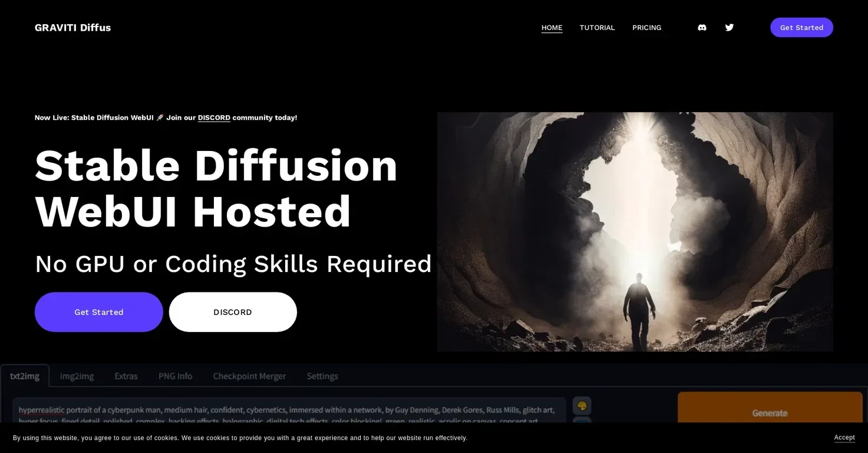Image resolution: width=868 pixels, height=453 pixels.
Task: Follow the underlined DISCORD link in the announcement
Action: pyautogui.click(x=214, y=118)
